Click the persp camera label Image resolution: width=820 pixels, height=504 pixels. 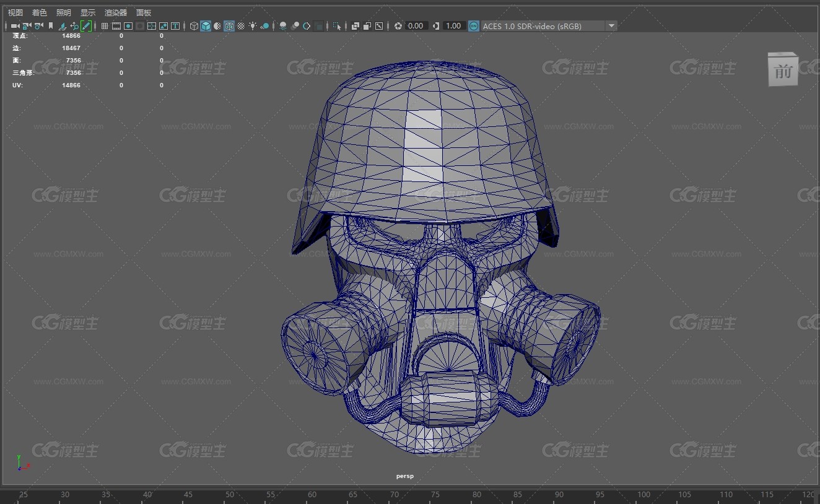coord(404,476)
